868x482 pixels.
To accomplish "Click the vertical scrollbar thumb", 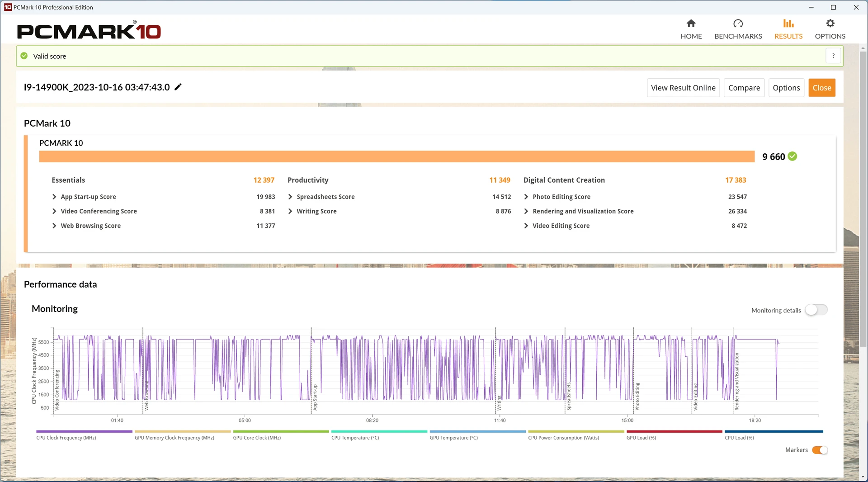I will click(863, 199).
